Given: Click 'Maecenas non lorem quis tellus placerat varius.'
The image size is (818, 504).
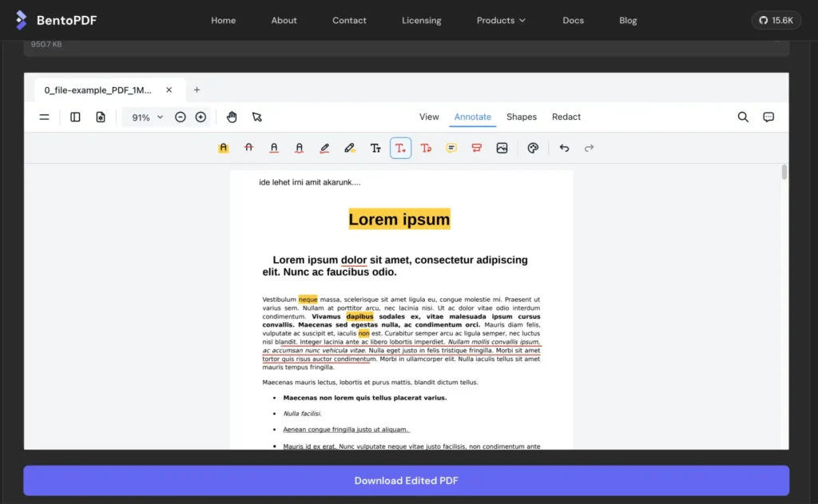Looking at the screenshot, I should pos(365,398).
